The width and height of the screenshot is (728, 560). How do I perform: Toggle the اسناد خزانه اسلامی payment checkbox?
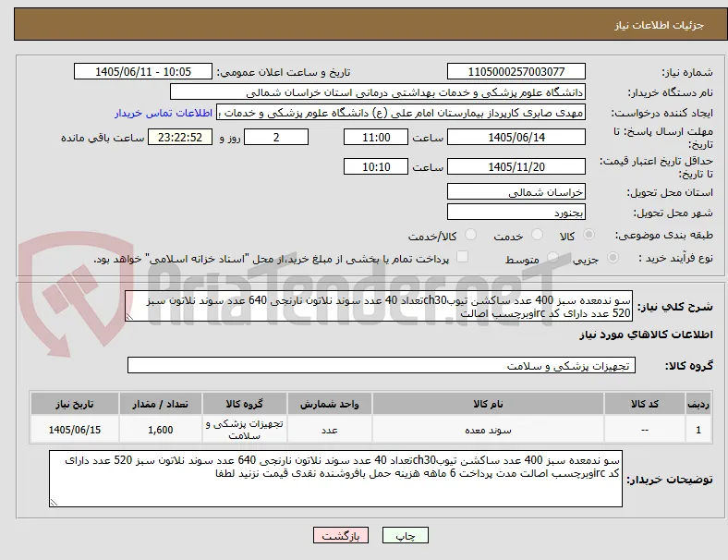pos(463,257)
